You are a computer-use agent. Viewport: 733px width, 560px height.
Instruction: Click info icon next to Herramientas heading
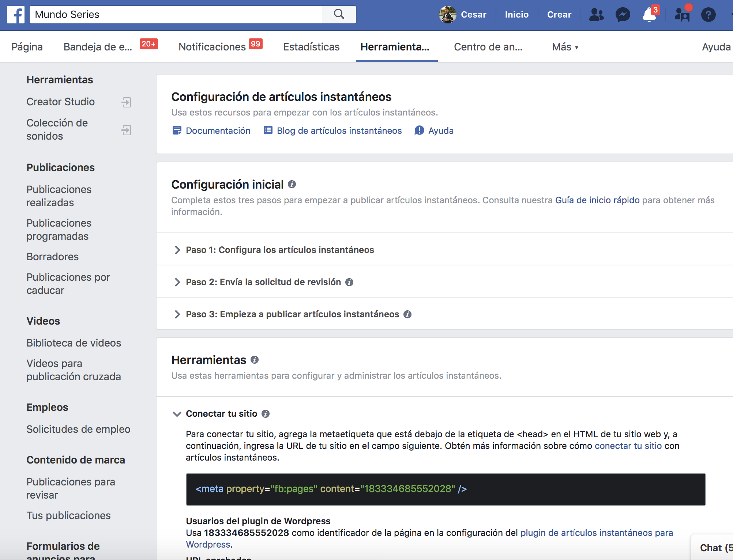point(255,360)
